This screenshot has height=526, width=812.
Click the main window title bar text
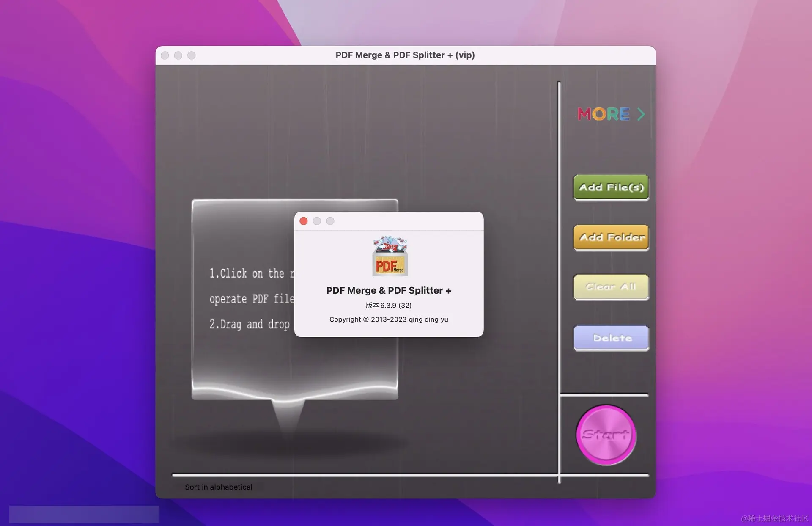[405, 55]
